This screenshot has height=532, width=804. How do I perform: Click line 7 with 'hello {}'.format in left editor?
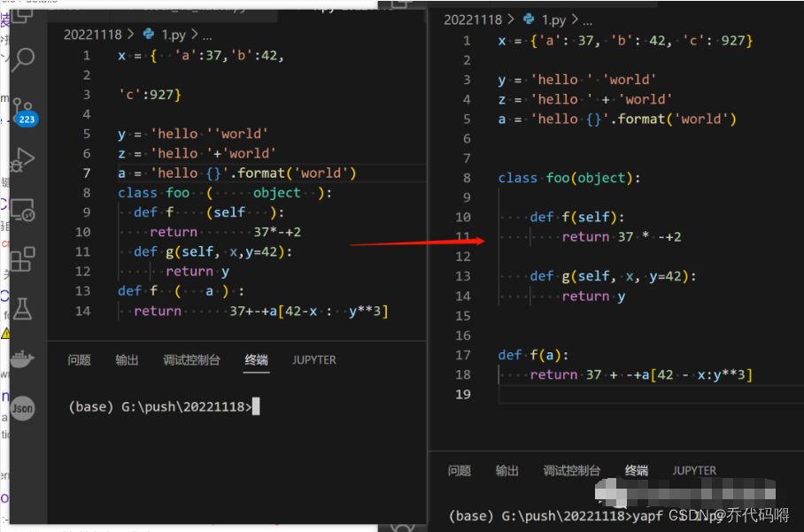pyautogui.click(x=237, y=173)
